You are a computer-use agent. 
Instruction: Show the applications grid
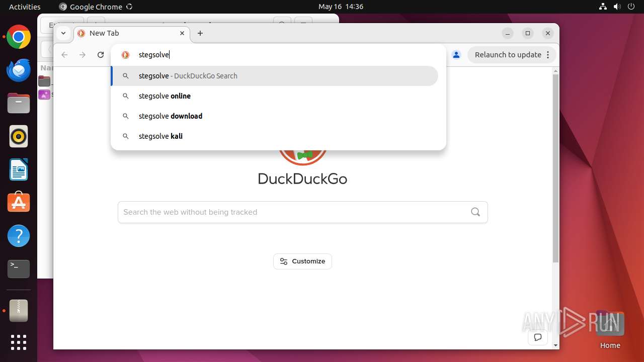pos(19,342)
